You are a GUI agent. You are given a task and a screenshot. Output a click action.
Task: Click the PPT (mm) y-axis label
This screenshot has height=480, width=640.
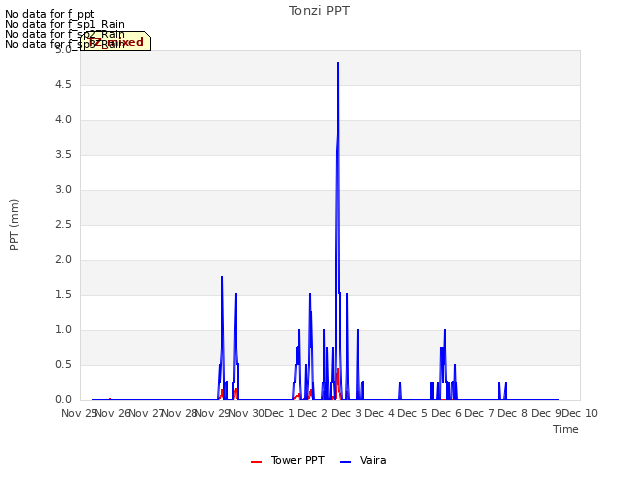tap(14, 225)
